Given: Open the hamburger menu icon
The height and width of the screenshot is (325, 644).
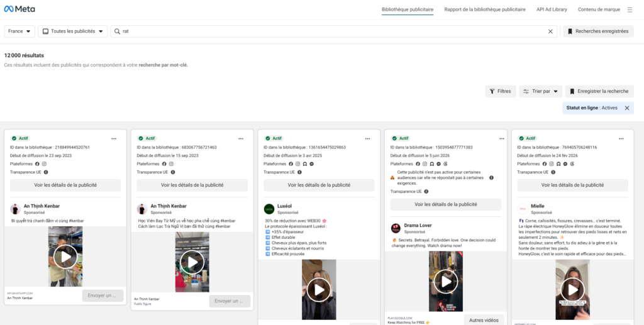Looking at the screenshot, I should [x=630, y=10].
